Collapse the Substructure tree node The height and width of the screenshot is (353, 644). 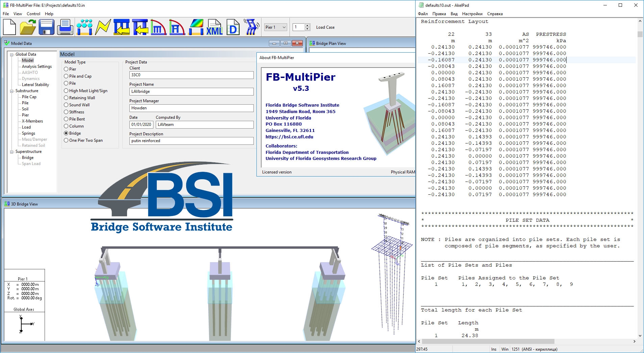12,91
